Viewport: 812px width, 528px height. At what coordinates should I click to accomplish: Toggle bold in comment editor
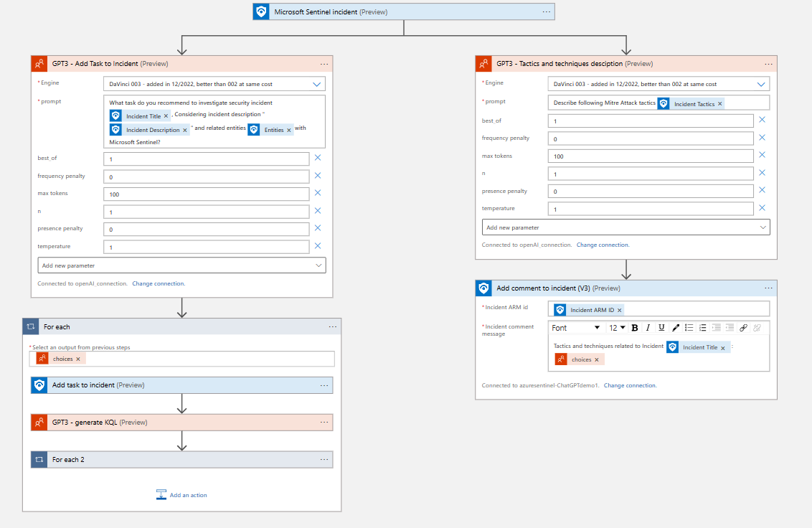(x=635, y=327)
